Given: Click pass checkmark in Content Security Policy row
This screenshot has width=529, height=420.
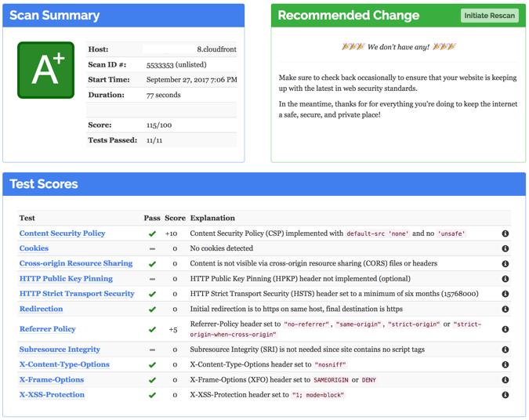Looking at the screenshot, I should pos(152,234).
